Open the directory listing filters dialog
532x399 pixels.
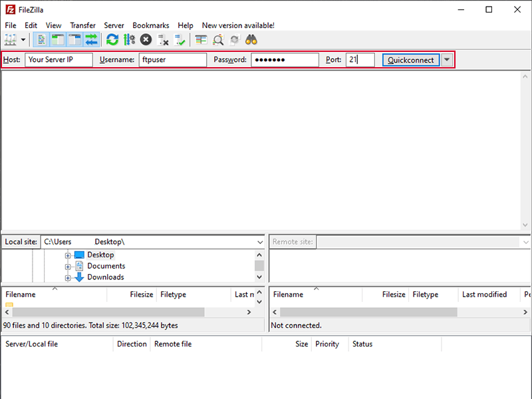click(x=201, y=40)
